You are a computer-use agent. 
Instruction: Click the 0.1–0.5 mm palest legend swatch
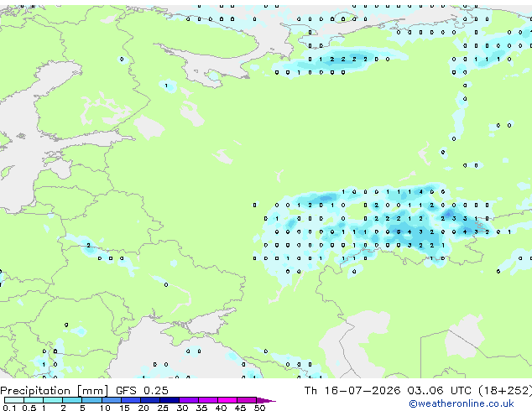14,400
